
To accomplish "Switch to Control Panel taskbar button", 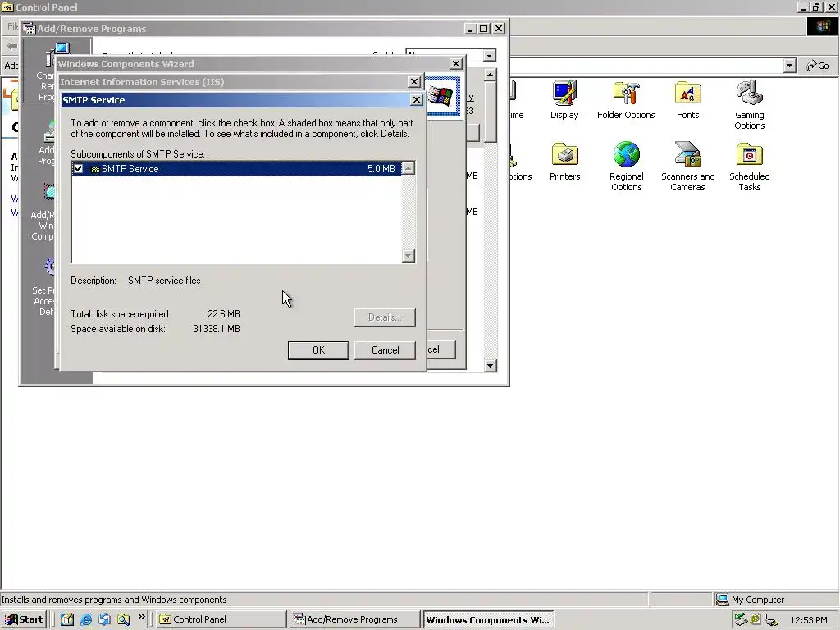I will pos(221,619).
